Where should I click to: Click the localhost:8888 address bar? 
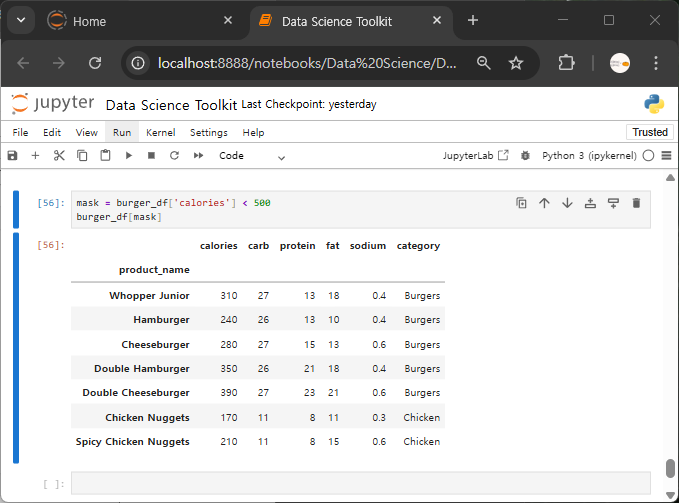pyautogui.click(x=307, y=64)
